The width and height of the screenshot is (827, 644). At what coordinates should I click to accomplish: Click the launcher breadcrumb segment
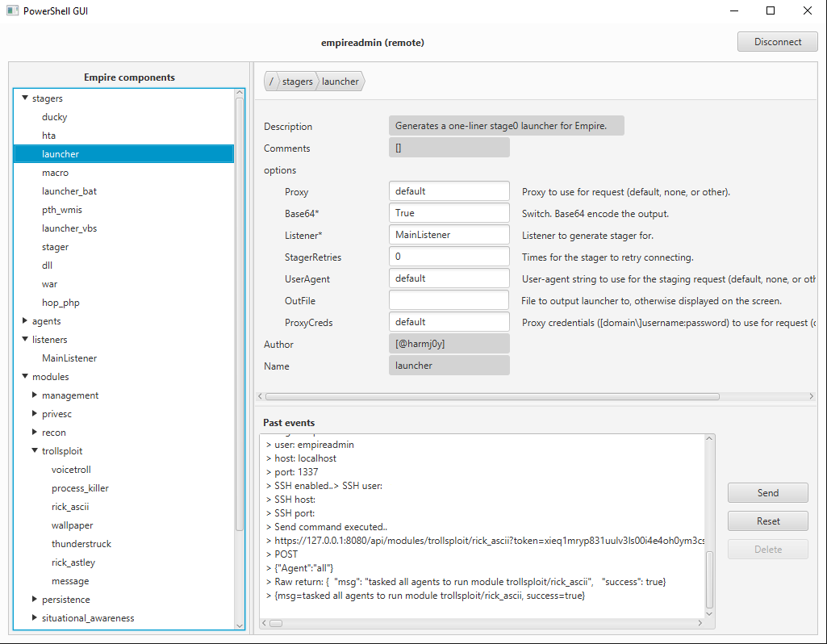(x=340, y=82)
